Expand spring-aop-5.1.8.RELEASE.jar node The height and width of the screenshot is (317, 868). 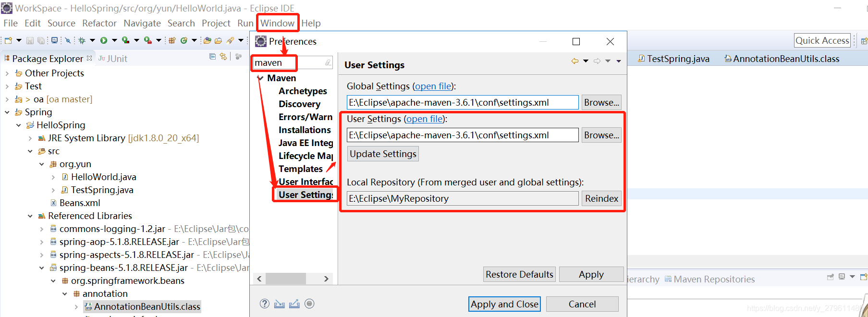[x=42, y=242]
